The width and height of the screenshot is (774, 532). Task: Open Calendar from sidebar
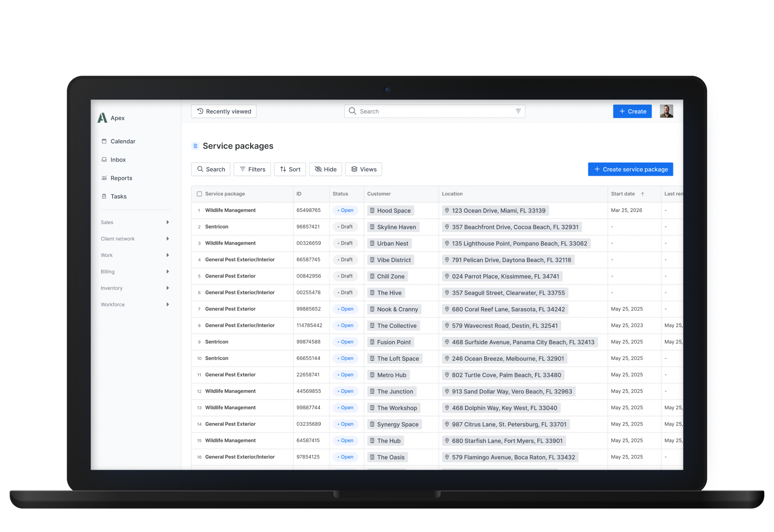pos(118,141)
